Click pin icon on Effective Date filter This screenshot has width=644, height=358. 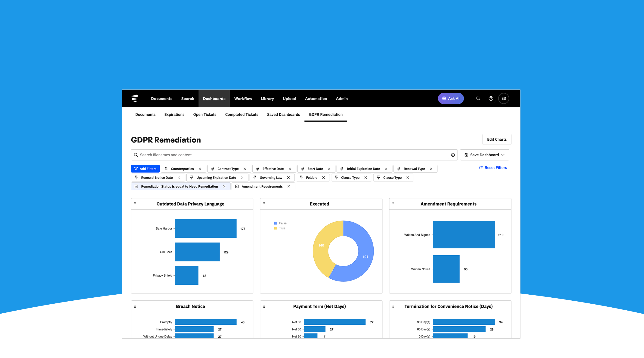[257, 169]
